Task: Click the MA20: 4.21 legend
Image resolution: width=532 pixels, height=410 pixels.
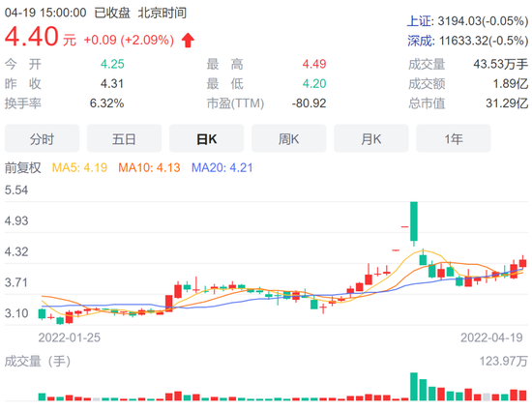Action: point(222,167)
